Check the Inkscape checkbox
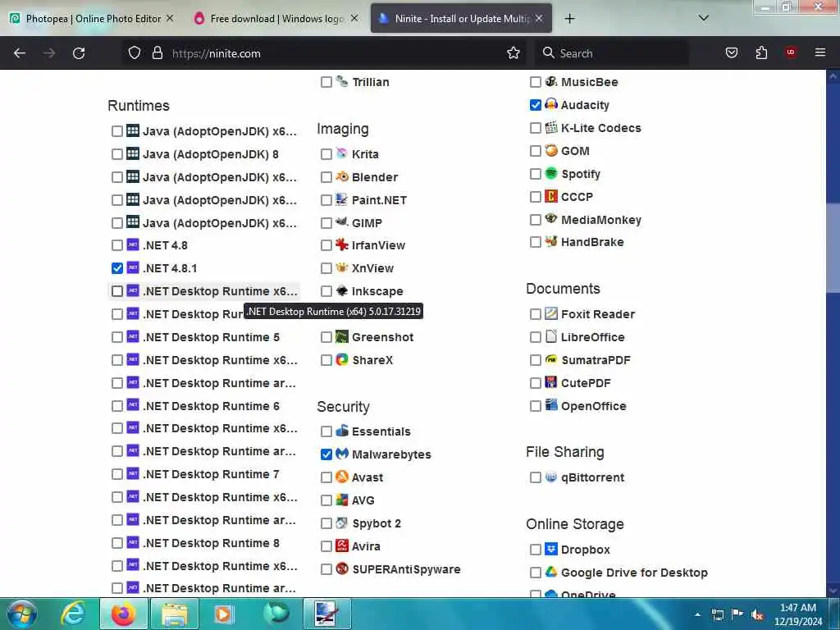Screen dimensions: 840x630 click(326, 291)
